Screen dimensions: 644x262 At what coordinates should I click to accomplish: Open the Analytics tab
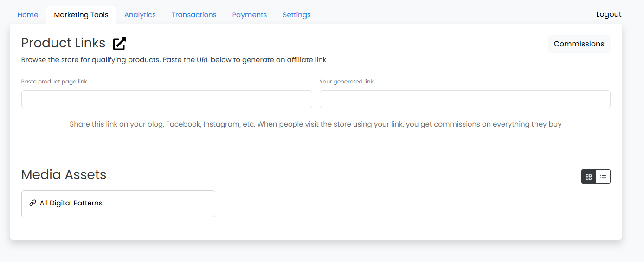140,15
